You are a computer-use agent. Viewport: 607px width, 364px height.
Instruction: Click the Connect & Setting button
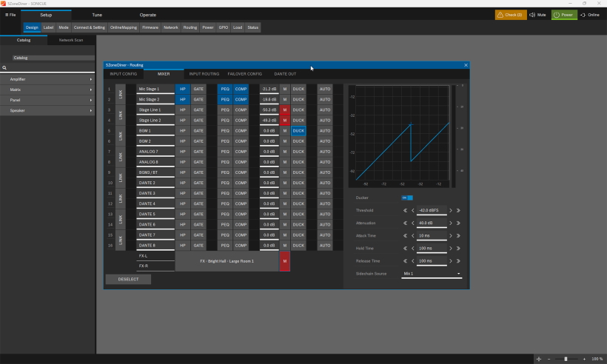pyautogui.click(x=90, y=27)
